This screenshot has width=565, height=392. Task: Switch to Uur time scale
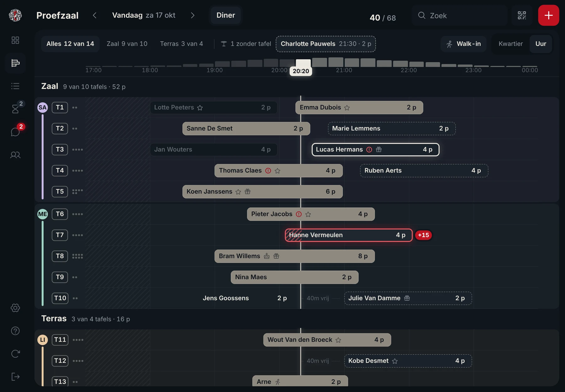coord(541,44)
